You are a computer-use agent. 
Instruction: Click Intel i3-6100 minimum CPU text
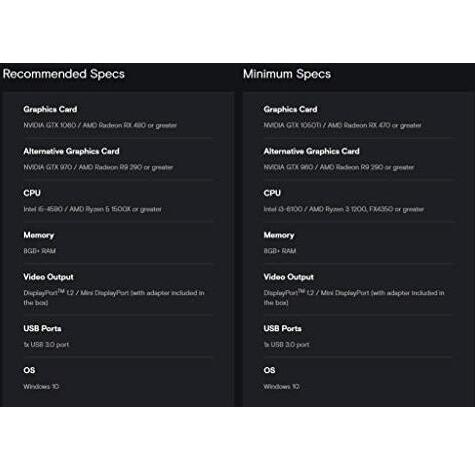[344, 209]
